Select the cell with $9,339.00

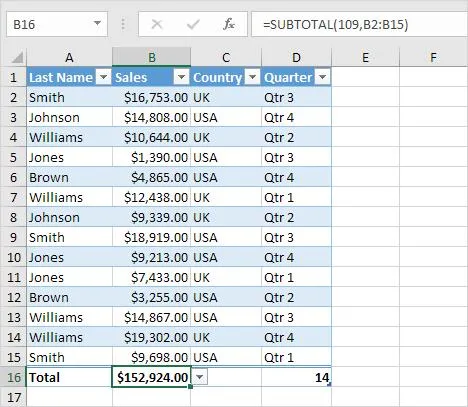pyautogui.click(x=152, y=217)
